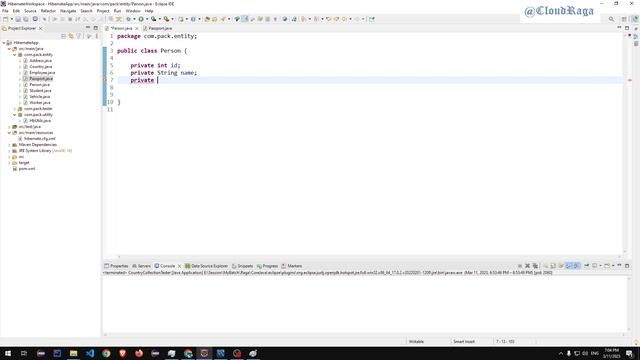
Task: Switch to the Progress tab
Action: (267, 266)
